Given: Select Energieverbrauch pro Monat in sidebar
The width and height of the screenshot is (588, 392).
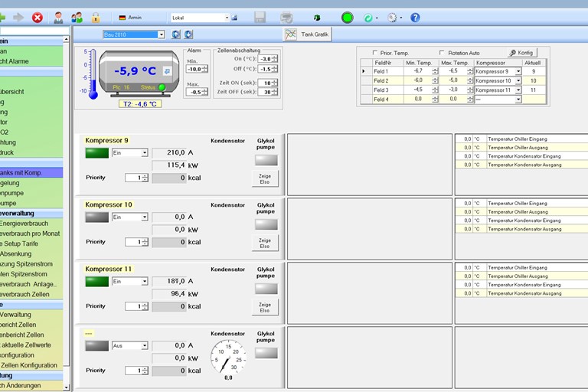Looking at the screenshot, I should pyautogui.click(x=31, y=234).
